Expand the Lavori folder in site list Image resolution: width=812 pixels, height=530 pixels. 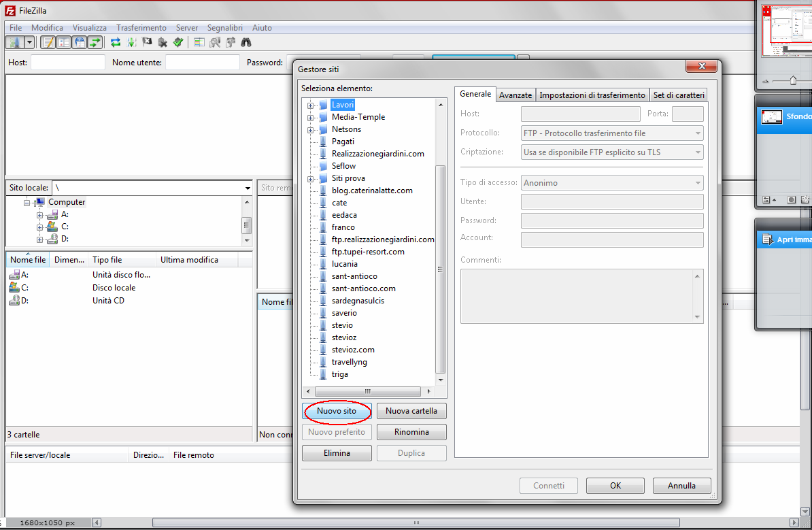310,105
